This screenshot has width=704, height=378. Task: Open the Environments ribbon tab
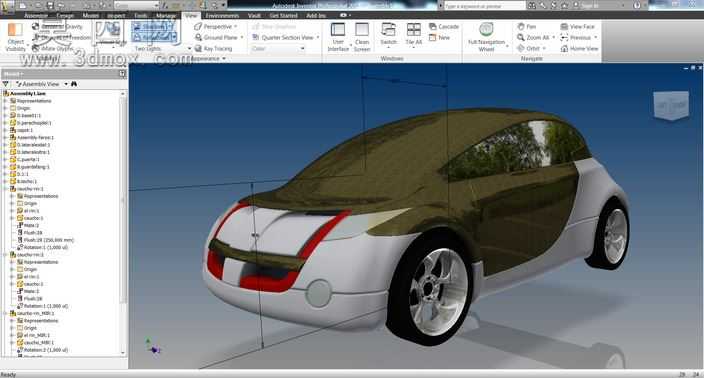pos(222,15)
